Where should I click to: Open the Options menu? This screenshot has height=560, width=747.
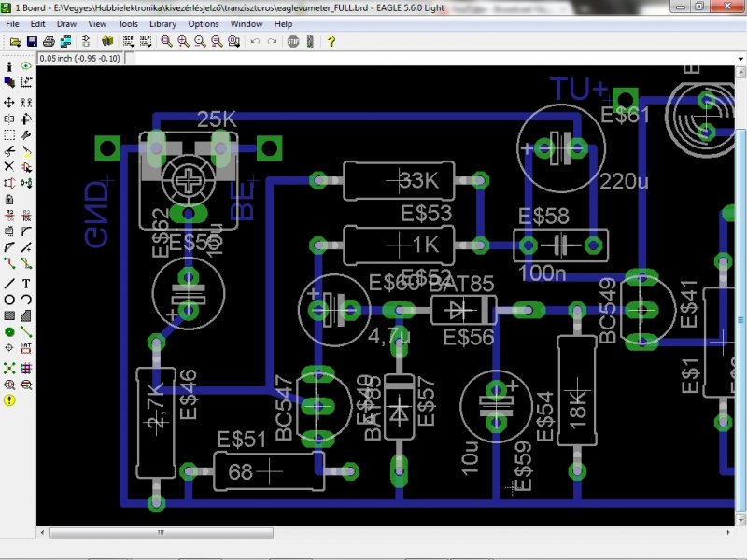point(204,24)
